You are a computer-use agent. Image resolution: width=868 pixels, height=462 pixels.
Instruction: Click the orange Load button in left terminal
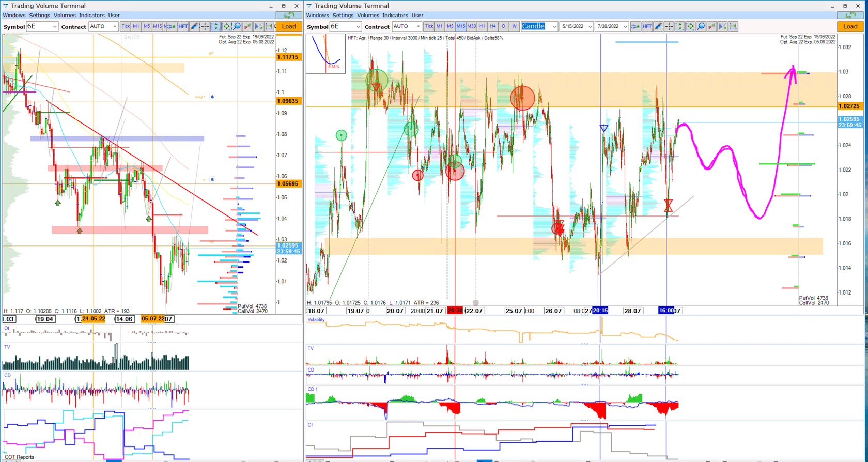pos(289,26)
